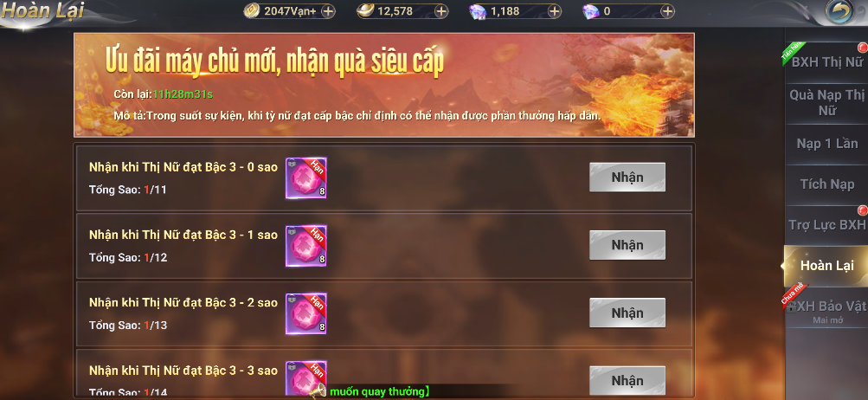Add more purple diamonds via plus icon next to 1,188
Screen dimensions: 868x400
555,11
